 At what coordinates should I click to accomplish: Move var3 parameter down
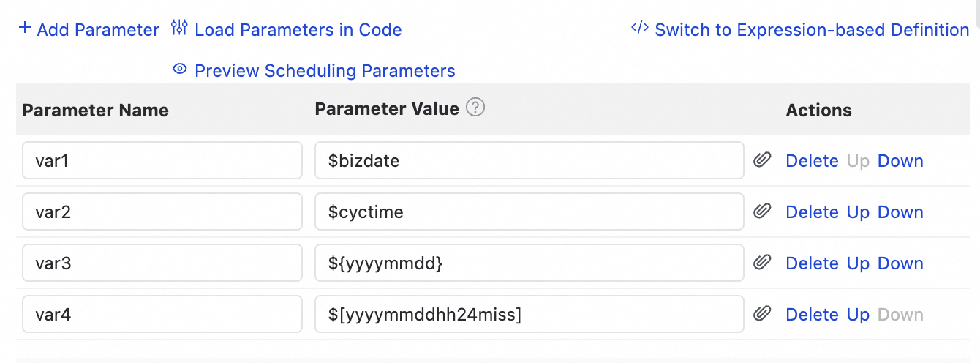(900, 263)
